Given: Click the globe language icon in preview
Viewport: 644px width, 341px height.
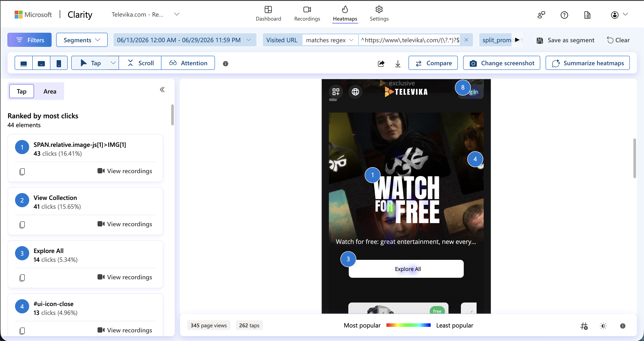Looking at the screenshot, I should pyautogui.click(x=355, y=92).
